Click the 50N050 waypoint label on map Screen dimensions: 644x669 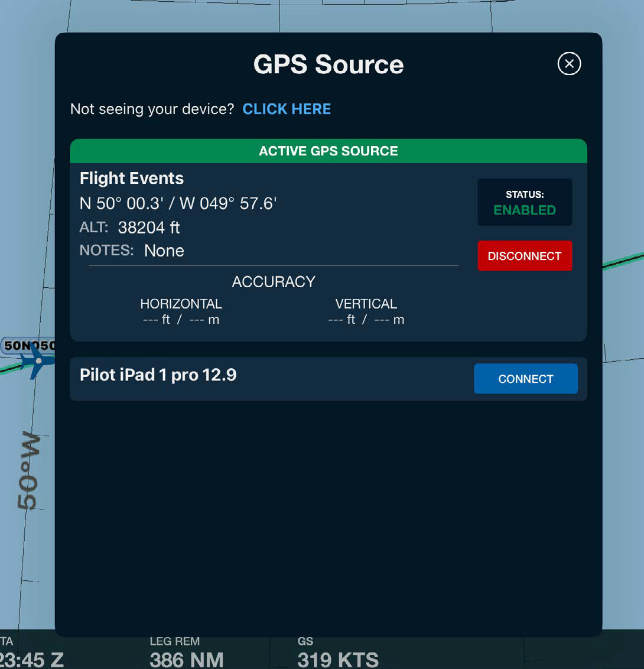(x=28, y=345)
